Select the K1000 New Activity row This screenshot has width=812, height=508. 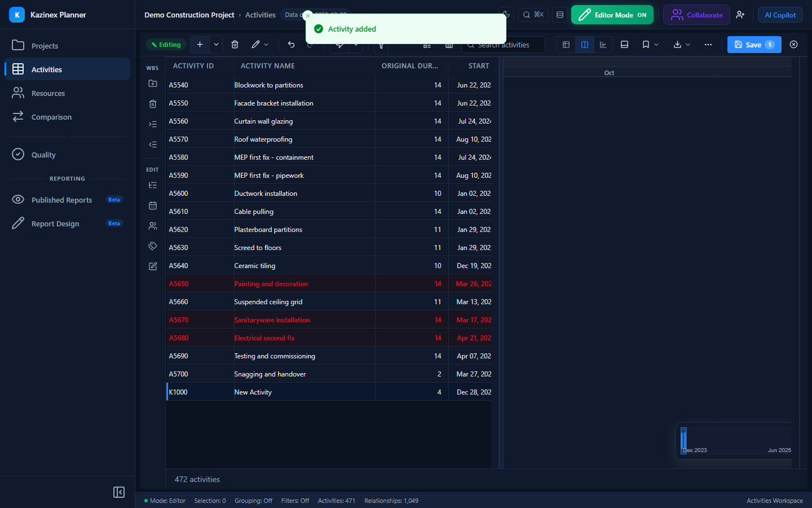coord(329,392)
